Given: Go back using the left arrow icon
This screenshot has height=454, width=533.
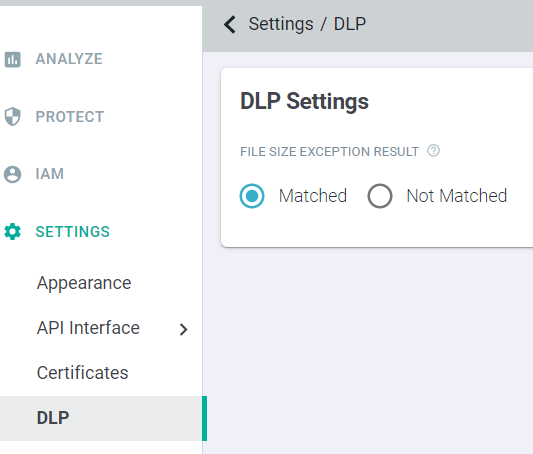Looking at the screenshot, I should point(230,24).
